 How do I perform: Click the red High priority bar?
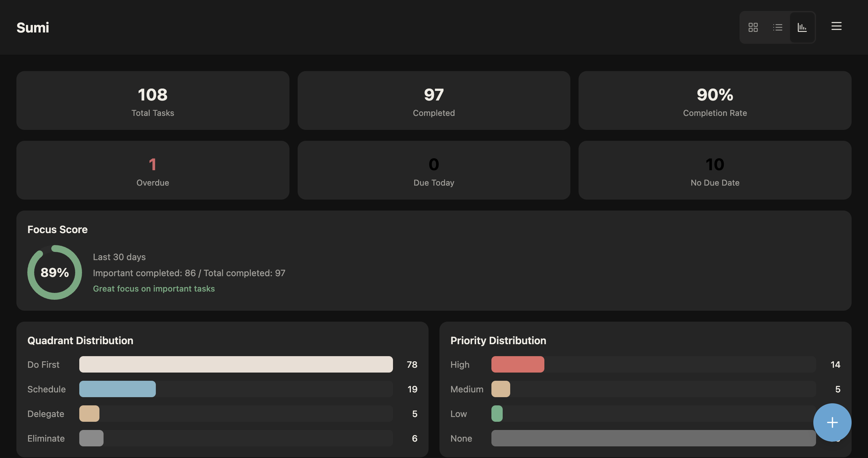pyautogui.click(x=517, y=364)
